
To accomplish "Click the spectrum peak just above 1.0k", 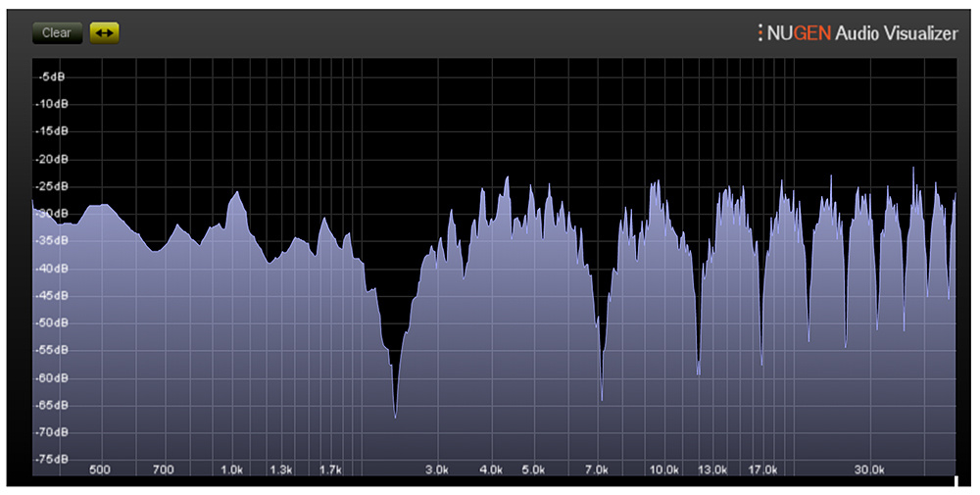I will pos(236,193).
